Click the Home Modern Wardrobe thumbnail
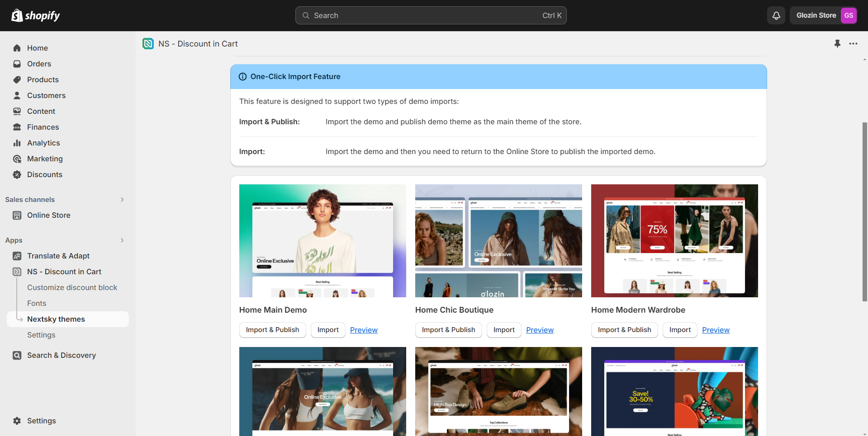Image resolution: width=868 pixels, height=436 pixels. point(674,241)
